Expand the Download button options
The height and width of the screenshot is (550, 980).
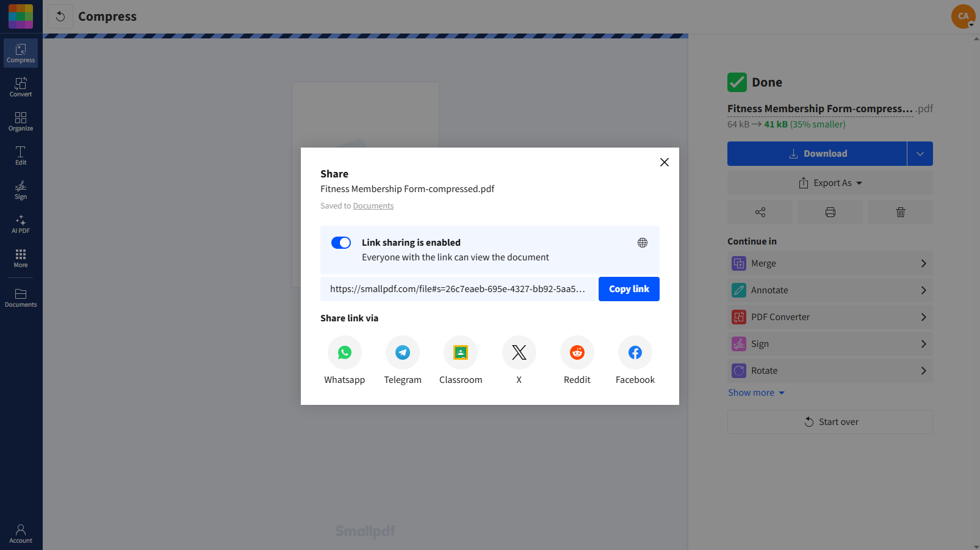point(920,153)
